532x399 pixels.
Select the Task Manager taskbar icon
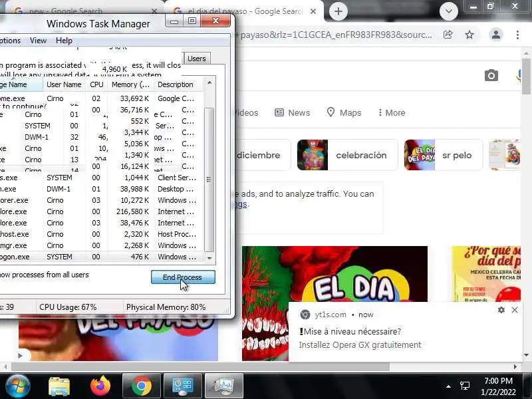pos(224,386)
